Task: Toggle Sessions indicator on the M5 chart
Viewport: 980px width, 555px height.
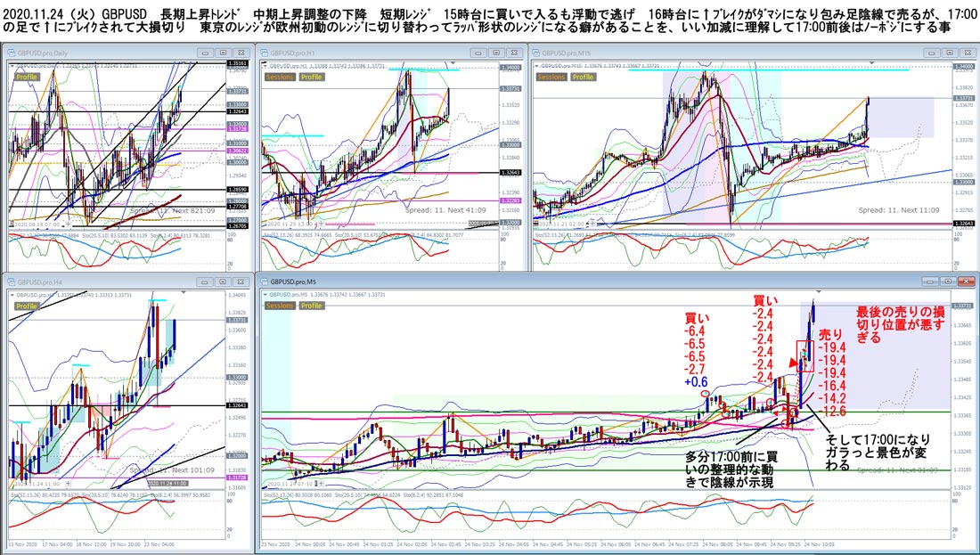Action: click(x=280, y=306)
